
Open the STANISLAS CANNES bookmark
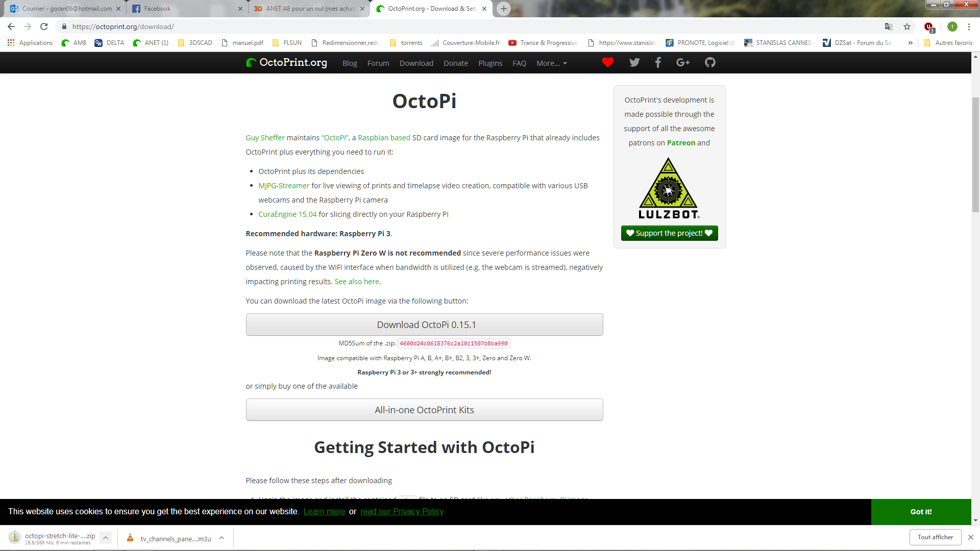(778, 43)
